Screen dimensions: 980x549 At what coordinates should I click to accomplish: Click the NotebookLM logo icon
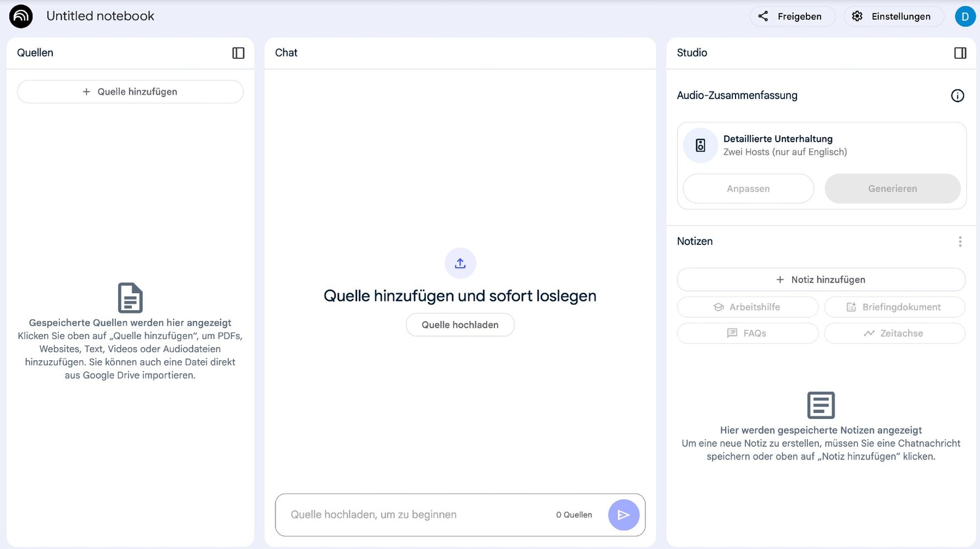pyautogui.click(x=21, y=16)
